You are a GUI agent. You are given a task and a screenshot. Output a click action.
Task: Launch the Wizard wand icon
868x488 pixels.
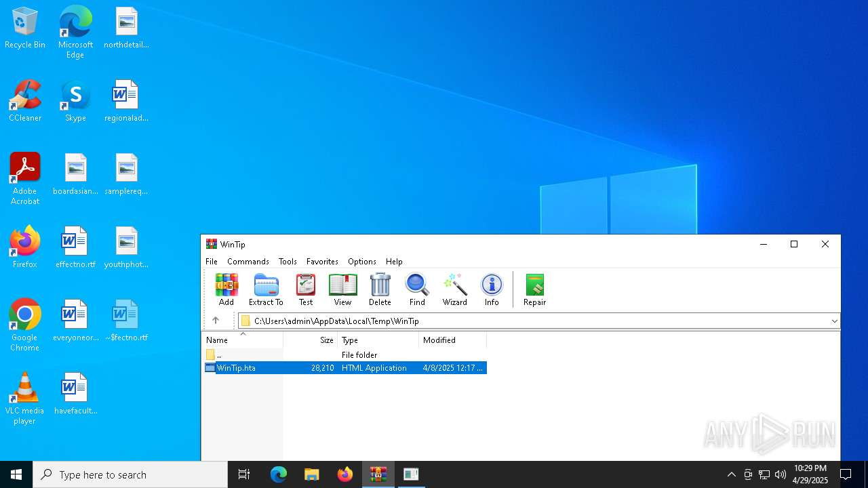[454, 290]
